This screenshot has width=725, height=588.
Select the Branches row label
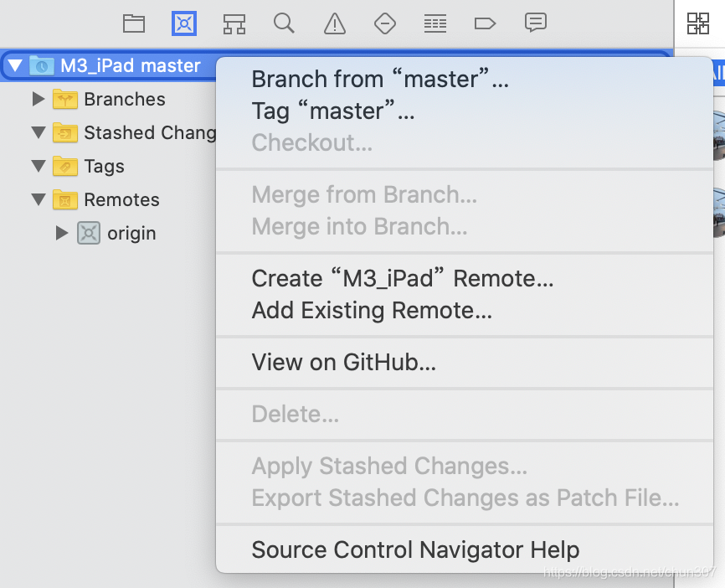[125, 99]
